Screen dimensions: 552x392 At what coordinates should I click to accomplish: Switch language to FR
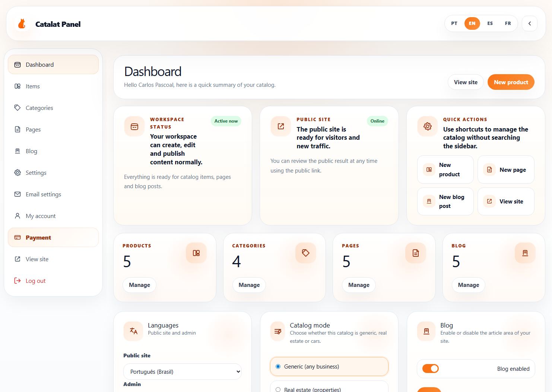point(508,23)
